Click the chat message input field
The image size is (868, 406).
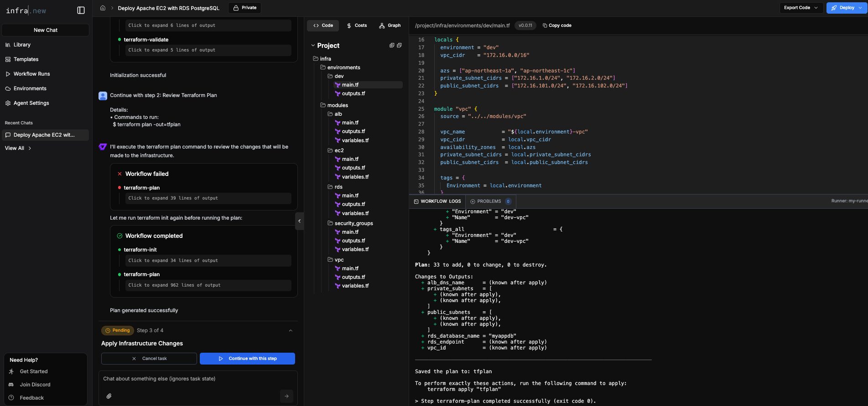point(198,379)
